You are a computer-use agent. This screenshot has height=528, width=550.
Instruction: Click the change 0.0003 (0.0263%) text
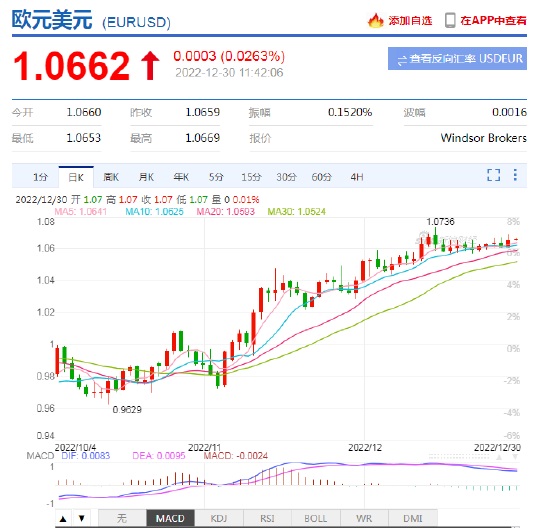click(229, 56)
